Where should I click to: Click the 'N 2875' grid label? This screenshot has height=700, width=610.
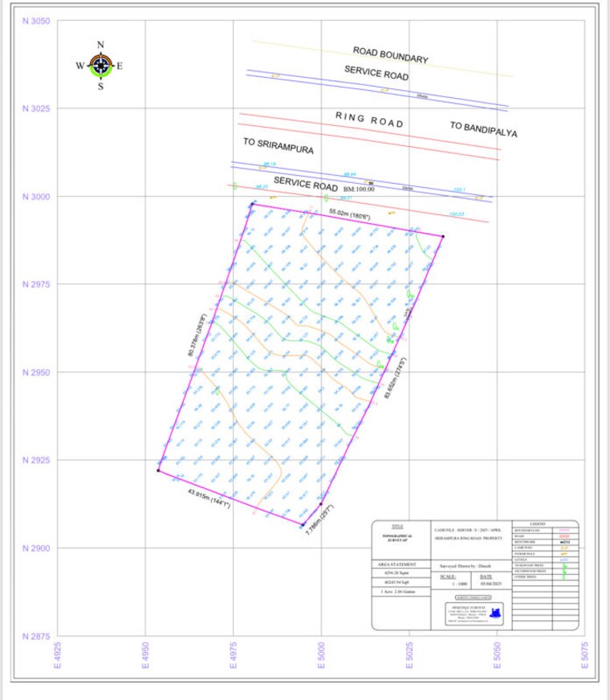pyautogui.click(x=36, y=637)
